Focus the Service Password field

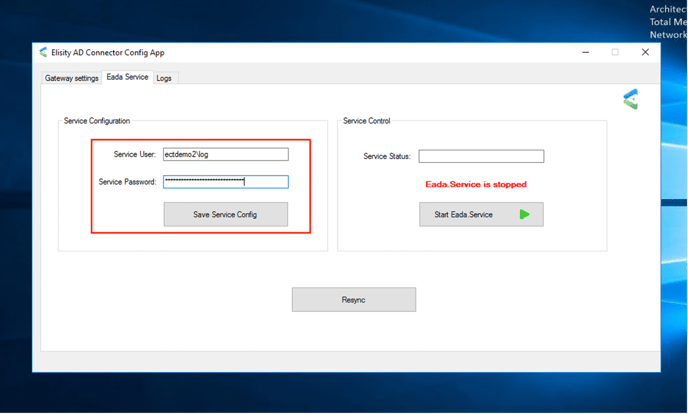pos(226,182)
